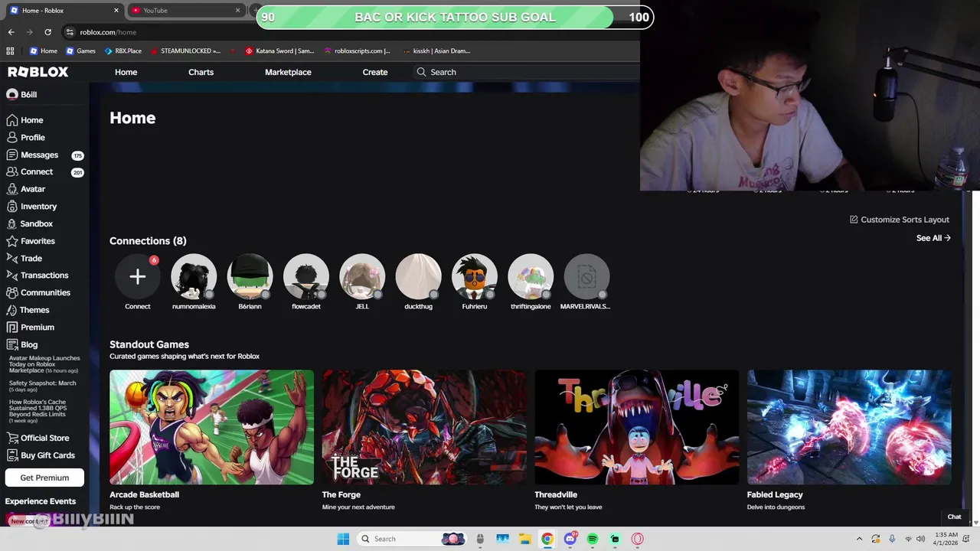Click Customize Sorts Layout
The height and width of the screenshot is (551, 980).
point(899,220)
